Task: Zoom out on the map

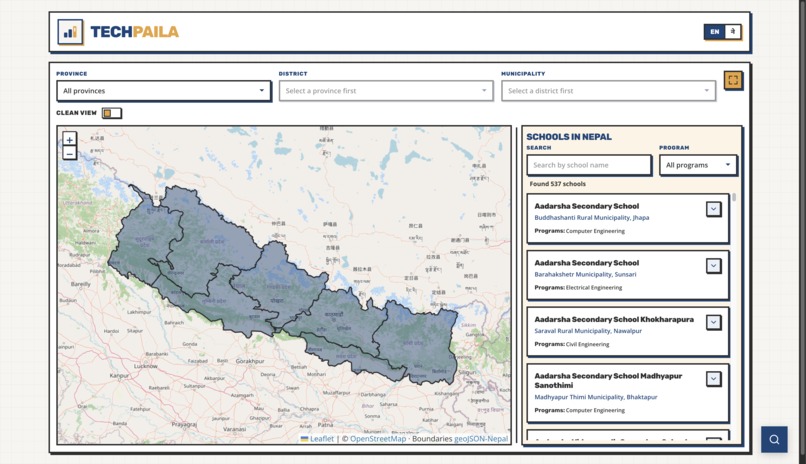Action: coord(69,153)
